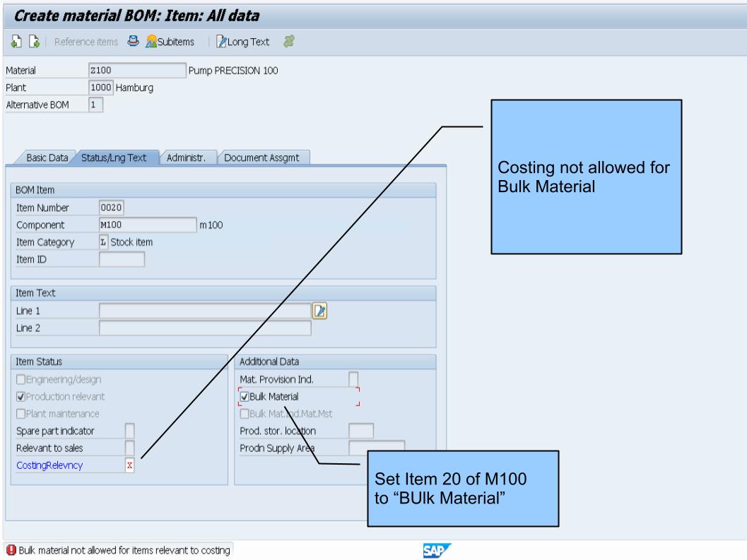
Task: Toggle the Plant maintenance checkbox
Action: point(20,414)
